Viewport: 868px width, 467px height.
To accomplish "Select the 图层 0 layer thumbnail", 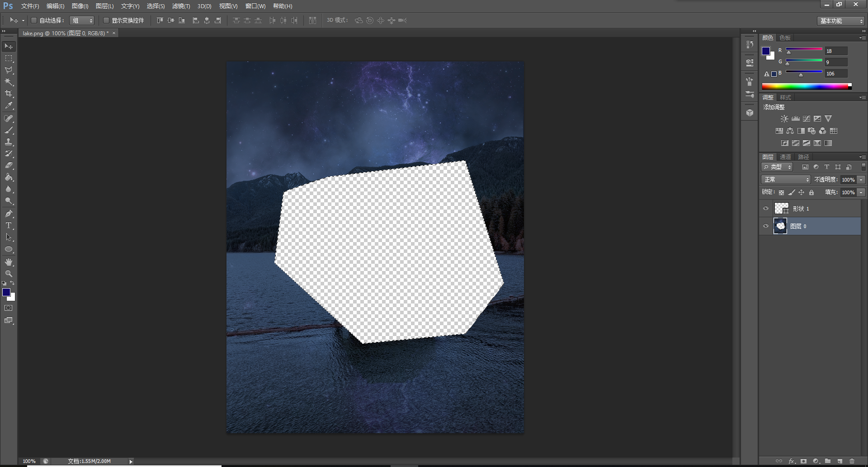I will (x=780, y=226).
